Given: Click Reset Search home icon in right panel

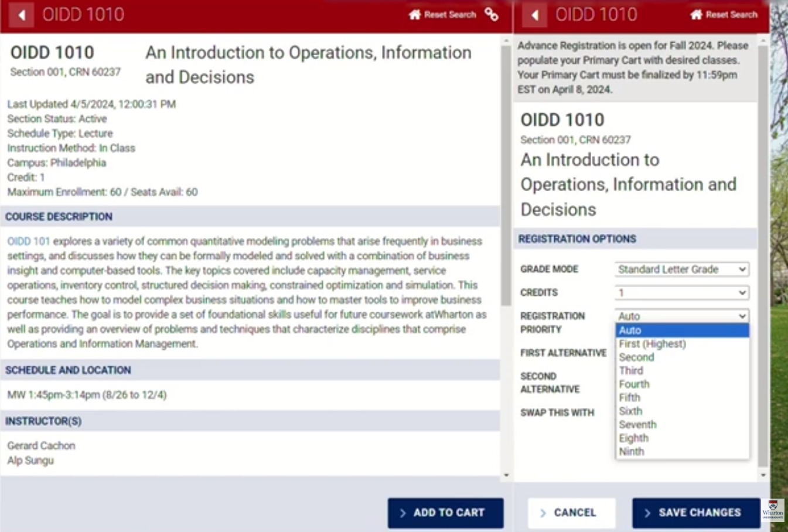Looking at the screenshot, I should coord(724,15).
